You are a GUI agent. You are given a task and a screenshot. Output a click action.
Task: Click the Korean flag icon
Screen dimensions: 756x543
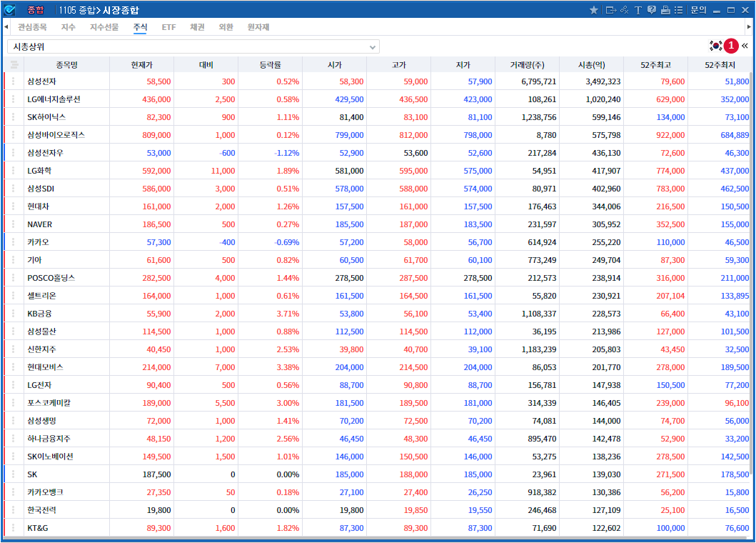coord(715,46)
